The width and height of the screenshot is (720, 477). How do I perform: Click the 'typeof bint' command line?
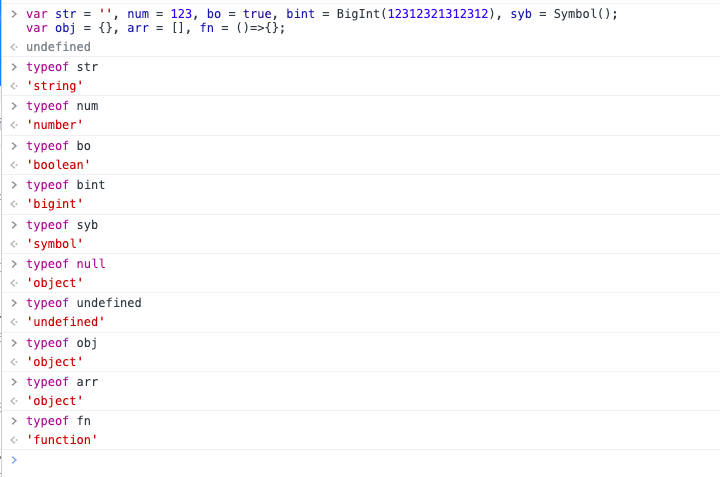[66, 185]
